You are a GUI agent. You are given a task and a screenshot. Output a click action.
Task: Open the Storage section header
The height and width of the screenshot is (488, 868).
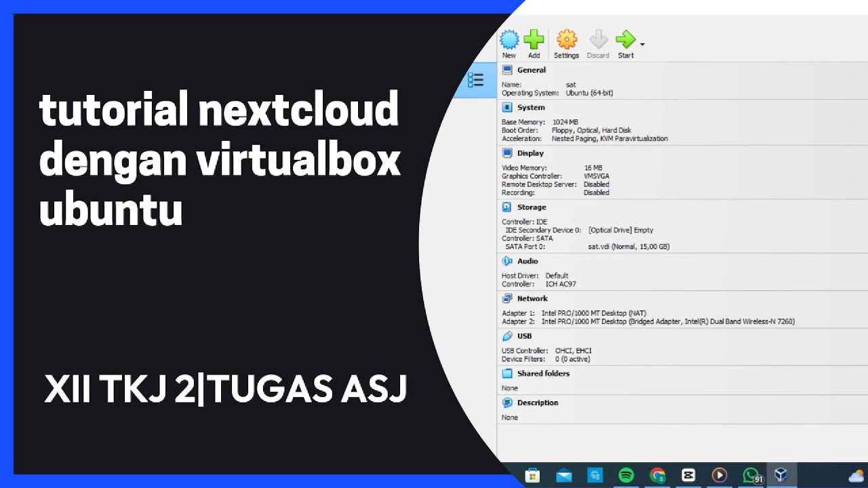532,207
